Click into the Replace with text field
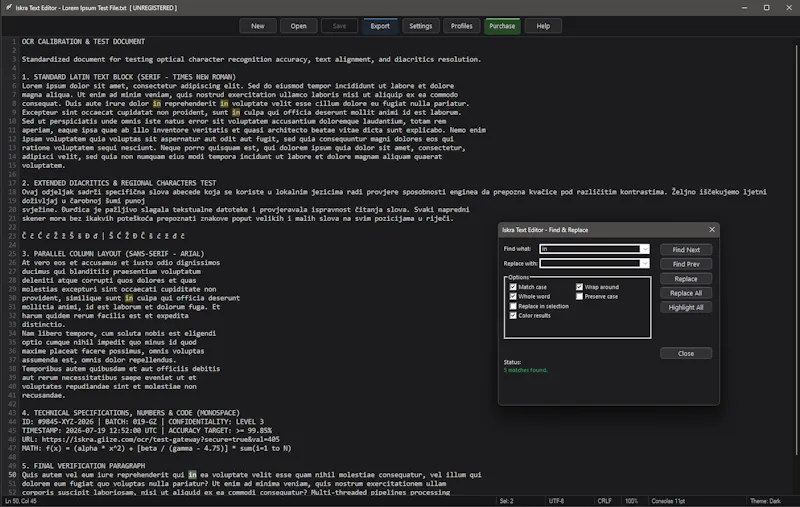Image resolution: width=800 pixels, height=507 pixels. click(x=590, y=263)
